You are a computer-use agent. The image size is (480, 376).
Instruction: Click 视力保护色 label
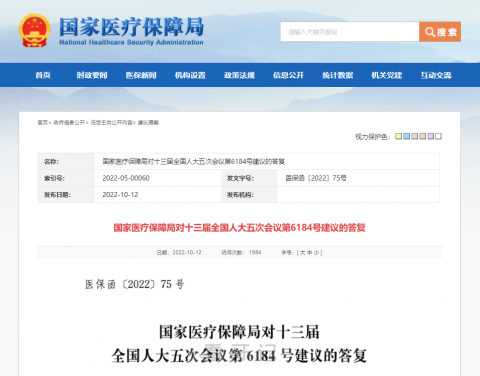372,137
